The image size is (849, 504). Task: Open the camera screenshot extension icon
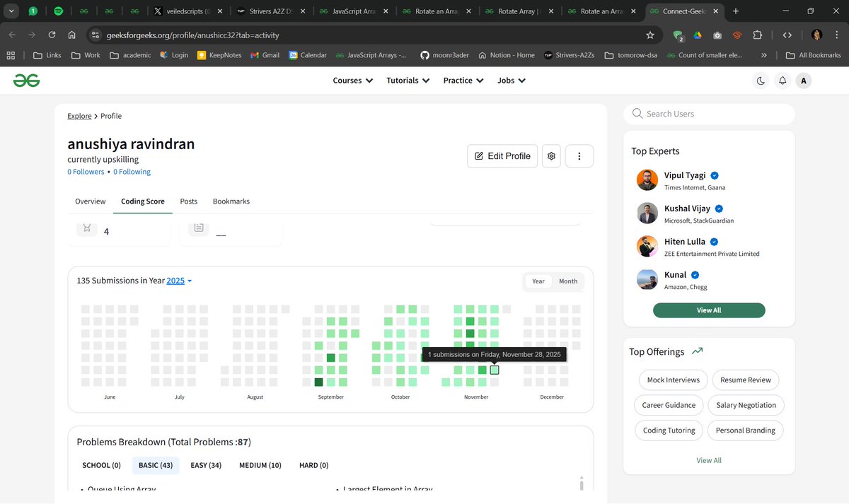717,35
